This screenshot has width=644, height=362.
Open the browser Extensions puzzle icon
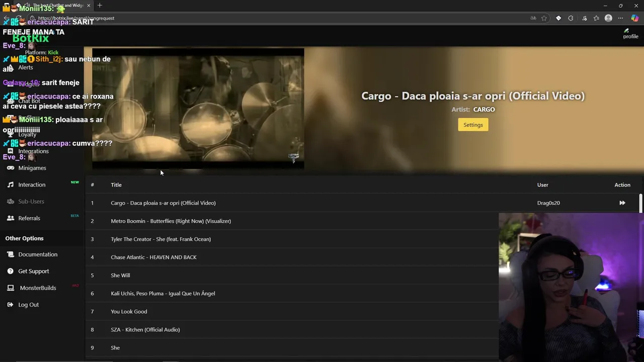pos(571,18)
